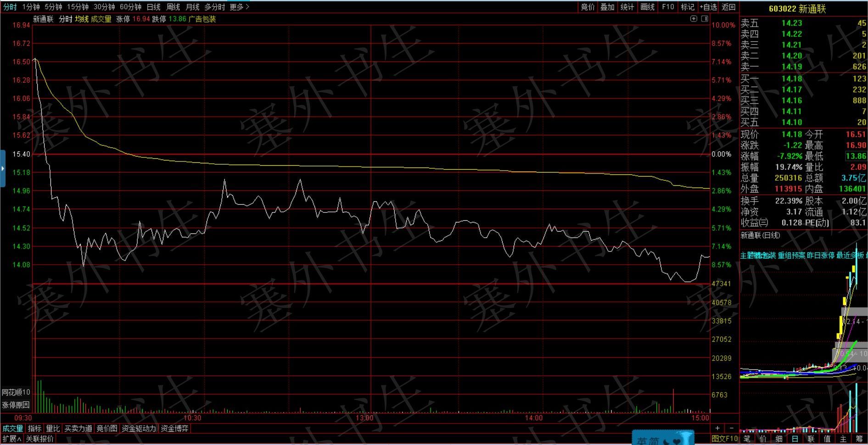Select the 30分钟 chart period
This screenshot has height=445, width=868.
tap(104, 7)
